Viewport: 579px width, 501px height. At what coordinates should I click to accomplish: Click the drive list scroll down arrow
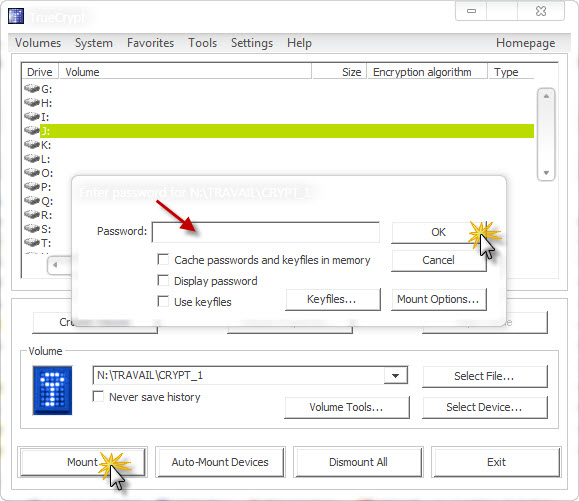[x=546, y=172]
